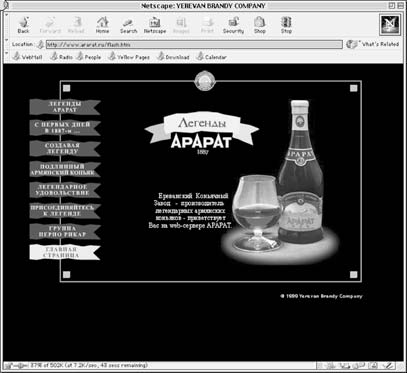407x373 pixels.
Task: Go to ГЛАВНАЯ СТРАНИЦА ribbon
Action: (65, 252)
